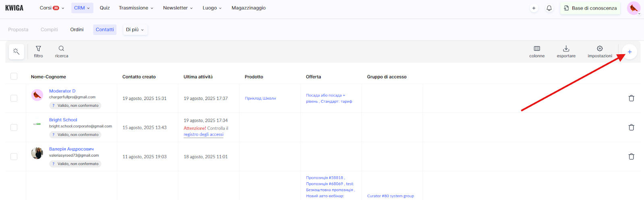Click the esportare download icon
The width and height of the screenshot is (644, 200).
click(x=566, y=51)
